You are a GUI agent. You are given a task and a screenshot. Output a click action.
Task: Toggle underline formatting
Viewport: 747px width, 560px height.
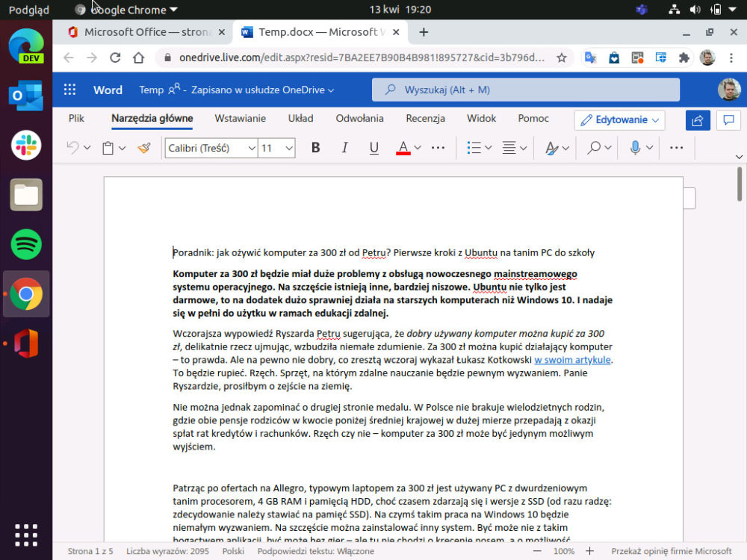(x=374, y=148)
